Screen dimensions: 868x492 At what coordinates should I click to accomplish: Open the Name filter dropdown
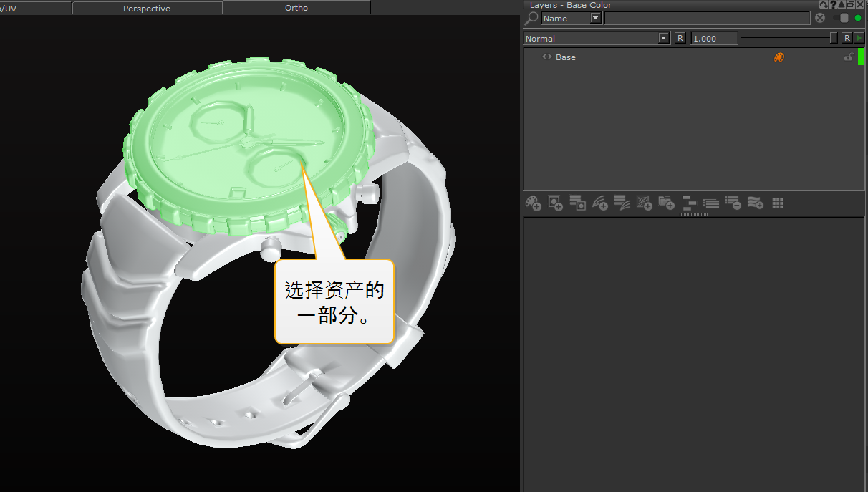tap(596, 19)
